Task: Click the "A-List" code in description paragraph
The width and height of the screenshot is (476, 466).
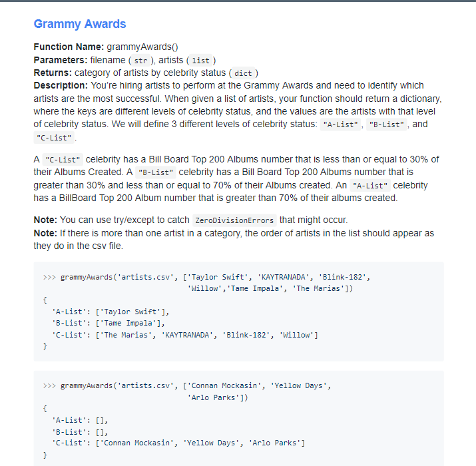Action: coord(340,124)
